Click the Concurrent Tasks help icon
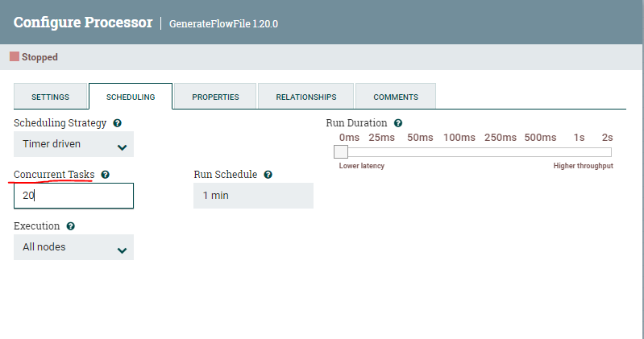644x339 pixels. click(106, 174)
